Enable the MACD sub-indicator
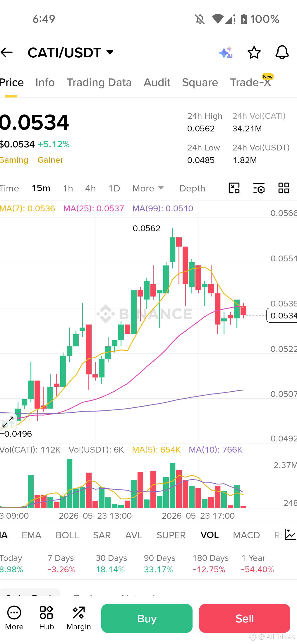This screenshot has width=297, height=644. [246, 535]
